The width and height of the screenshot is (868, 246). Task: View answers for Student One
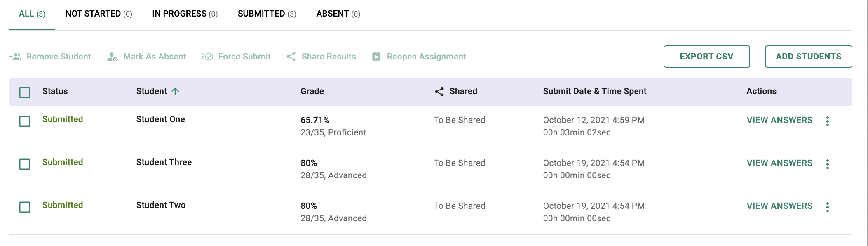[x=779, y=120]
